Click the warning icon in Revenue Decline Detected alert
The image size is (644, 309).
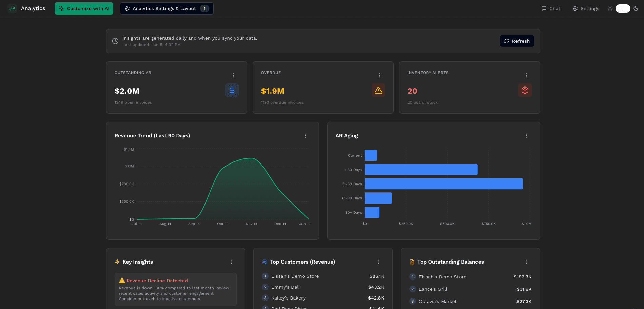(x=122, y=280)
